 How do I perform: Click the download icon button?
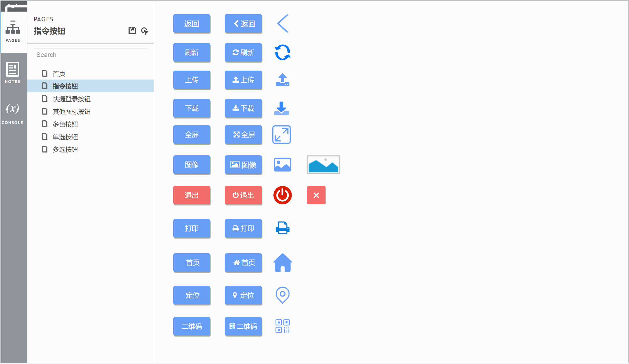coord(282,108)
